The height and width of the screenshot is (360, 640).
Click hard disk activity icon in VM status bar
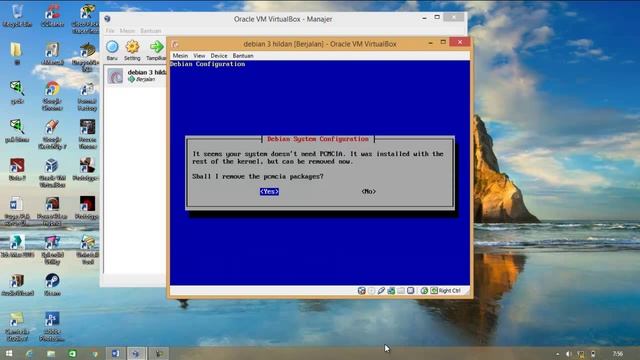(x=361, y=291)
